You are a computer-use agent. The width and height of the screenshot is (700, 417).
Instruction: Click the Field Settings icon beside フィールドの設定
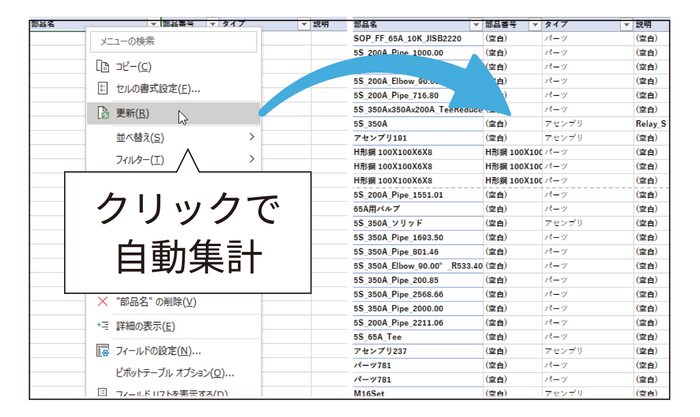click(102, 351)
